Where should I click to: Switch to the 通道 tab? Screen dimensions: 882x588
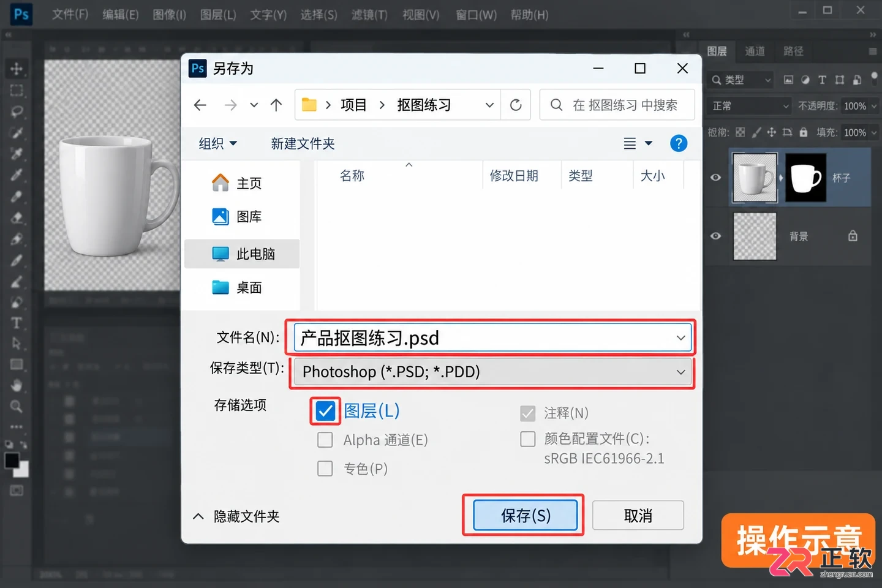[755, 51]
